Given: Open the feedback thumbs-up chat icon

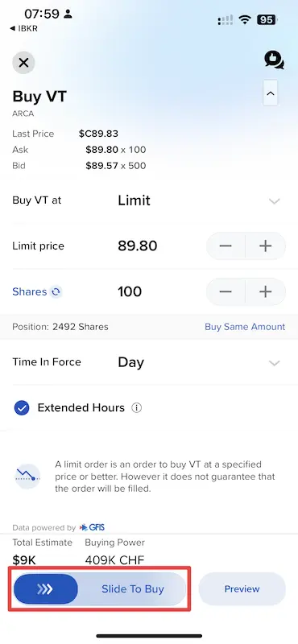Looking at the screenshot, I should [274, 60].
